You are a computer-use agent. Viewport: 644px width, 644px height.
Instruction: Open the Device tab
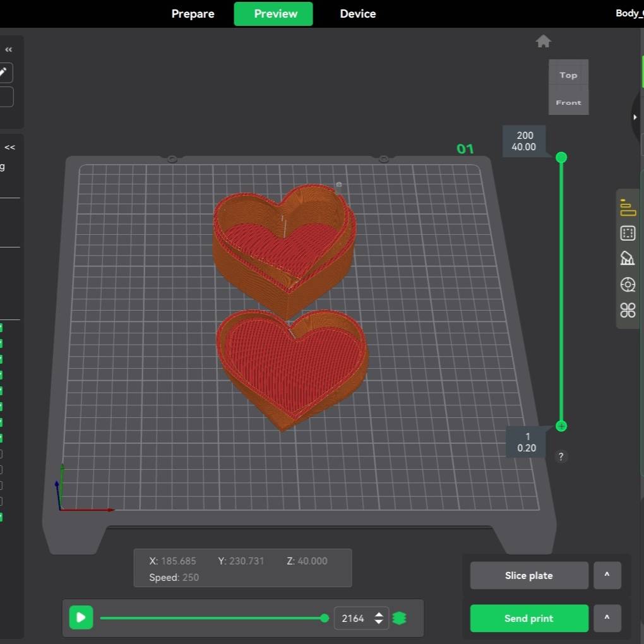[x=357, y=13]
